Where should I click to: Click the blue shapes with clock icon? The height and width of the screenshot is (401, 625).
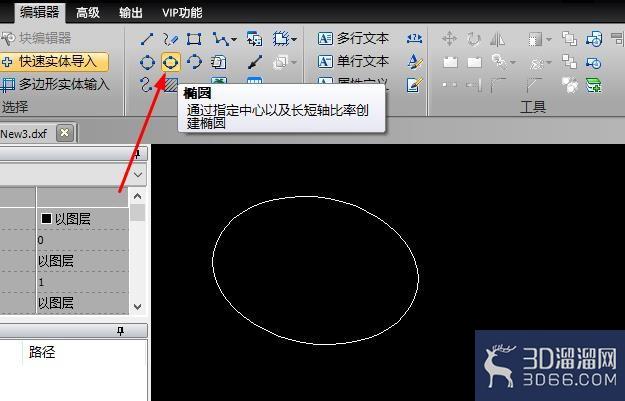point(594,39)
